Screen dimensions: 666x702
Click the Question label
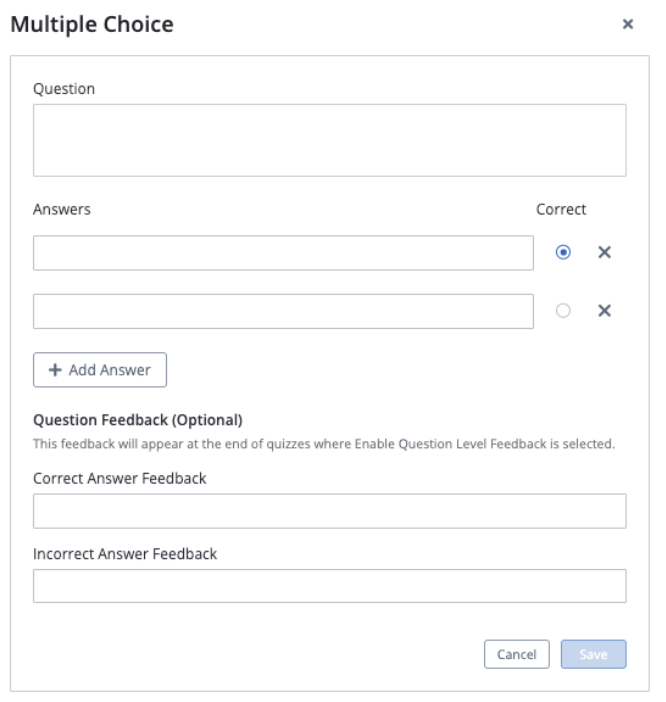click(x=64, y=89)
